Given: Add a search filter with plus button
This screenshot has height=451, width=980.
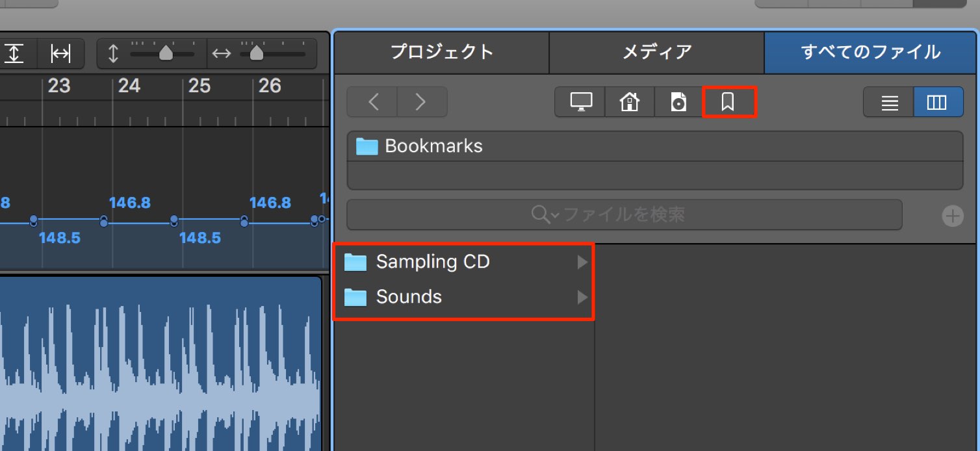Looking at the screenshot, I should pyautogui.click(x=953, y=216).
